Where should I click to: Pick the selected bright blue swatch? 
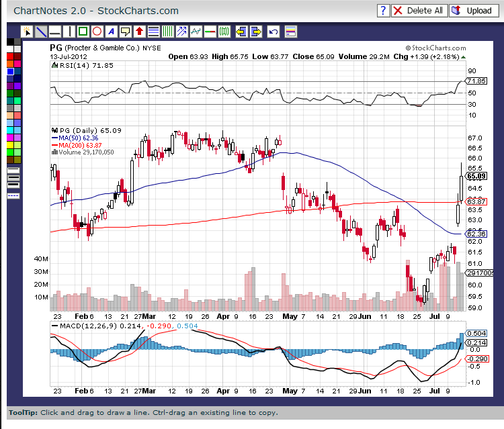pos(10,71)
